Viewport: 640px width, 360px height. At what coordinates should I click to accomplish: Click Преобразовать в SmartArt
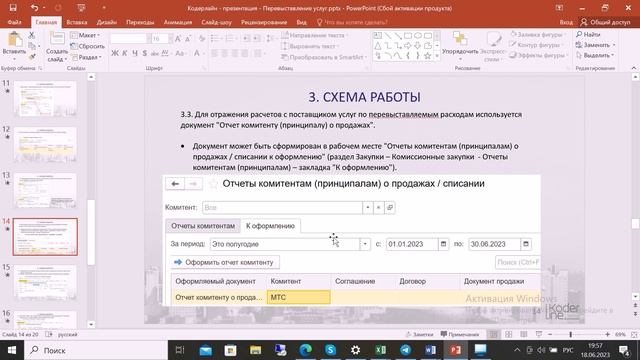point(324,57)
